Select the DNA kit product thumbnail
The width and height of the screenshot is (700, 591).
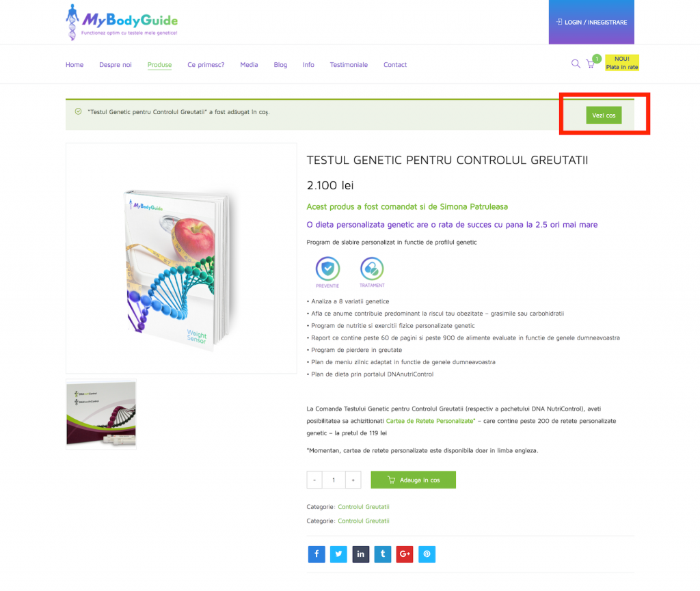[x=101, y=413]
